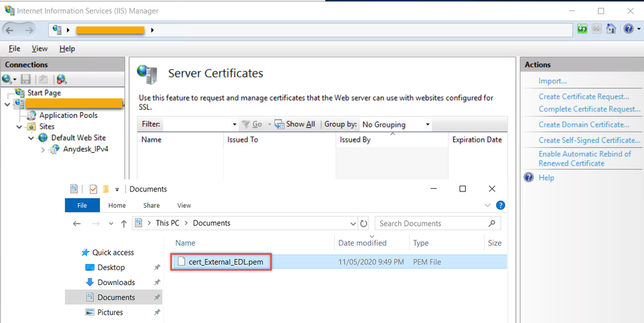
Task: Switch to the Share tab in Explorer
Action: point(152,206)
